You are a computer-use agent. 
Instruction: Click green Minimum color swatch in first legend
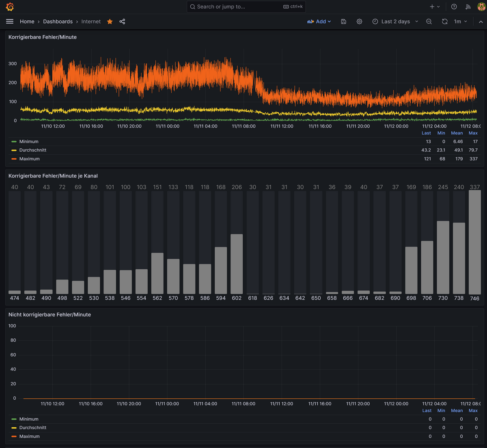click(14, 142)
